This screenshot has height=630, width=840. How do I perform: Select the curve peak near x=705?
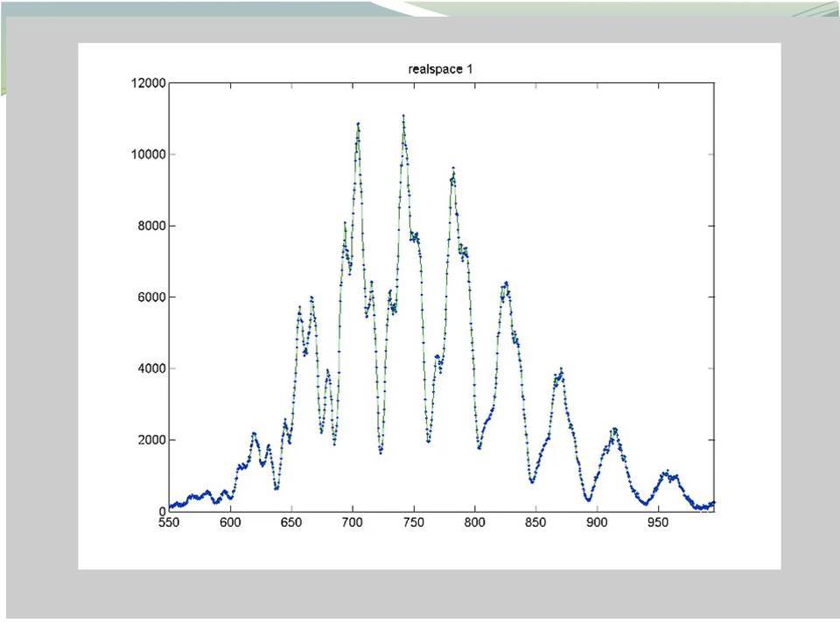(358, 123)
